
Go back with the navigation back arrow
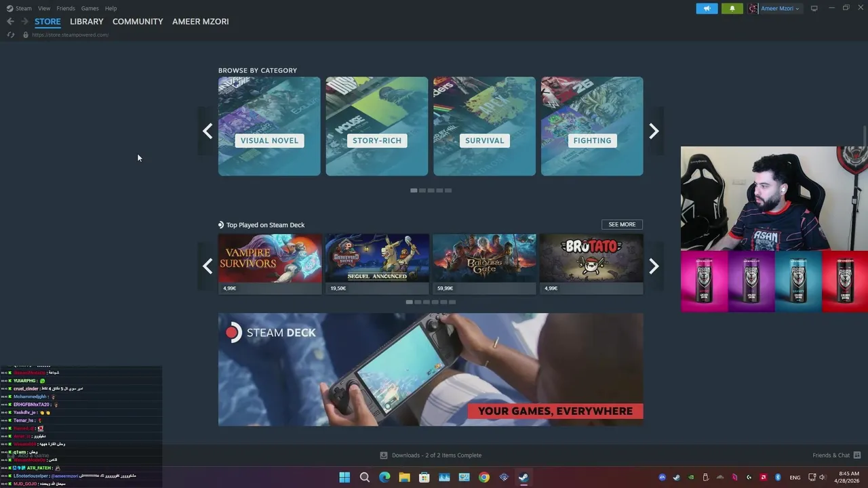pos(10,22)
